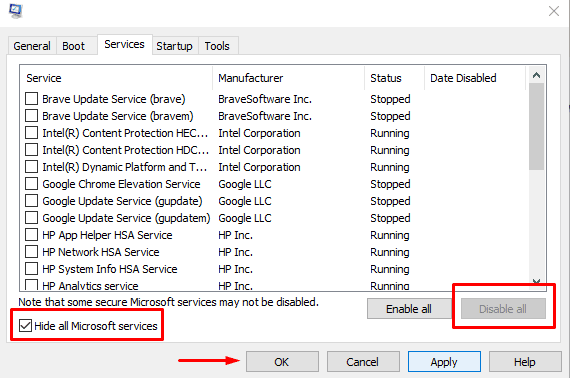Click Running status of HP System Info HSA Service

click(390, 269)
